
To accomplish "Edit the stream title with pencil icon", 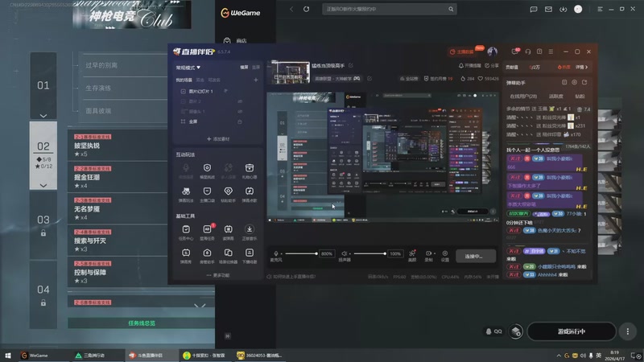I will click(351, 65).
